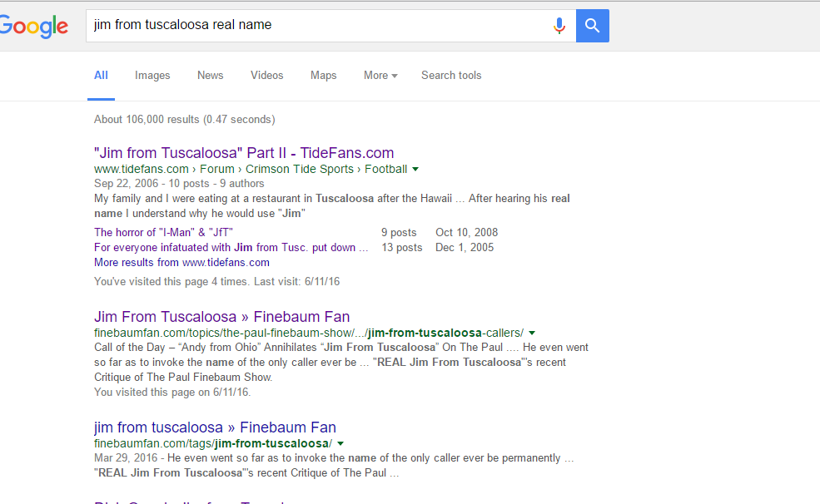Expand the green arrow beside the tidefans.com URL

pyautogui.click(x=415, y=169)
